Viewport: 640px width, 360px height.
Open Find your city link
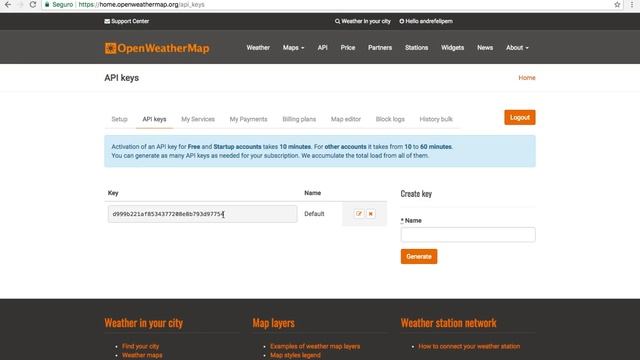pos(140,346)
